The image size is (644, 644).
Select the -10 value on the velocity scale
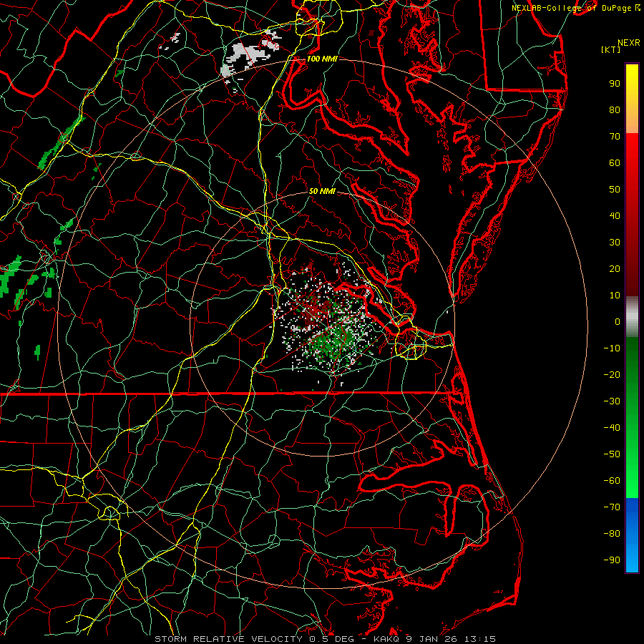612,348
